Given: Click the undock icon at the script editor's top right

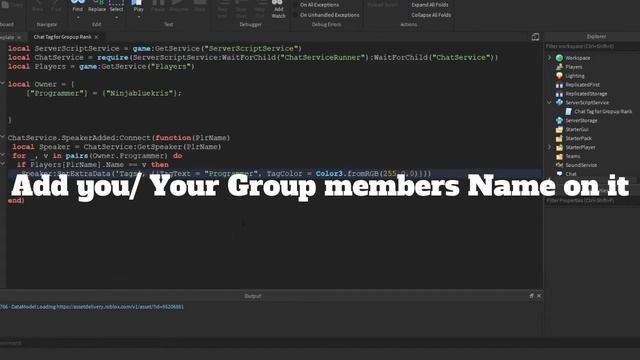Looking at the screenshot, I should tap(535, 37).
